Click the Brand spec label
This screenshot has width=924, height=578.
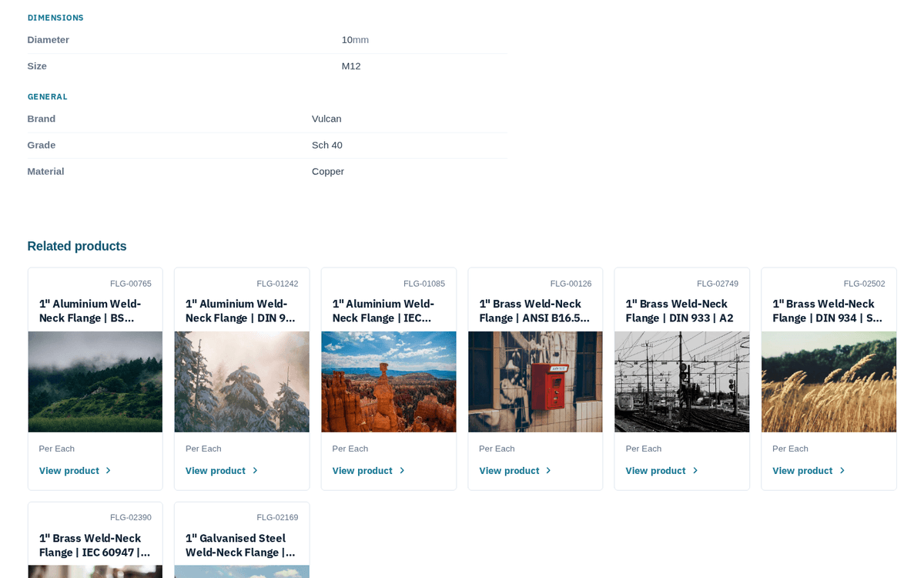(42, 119)
